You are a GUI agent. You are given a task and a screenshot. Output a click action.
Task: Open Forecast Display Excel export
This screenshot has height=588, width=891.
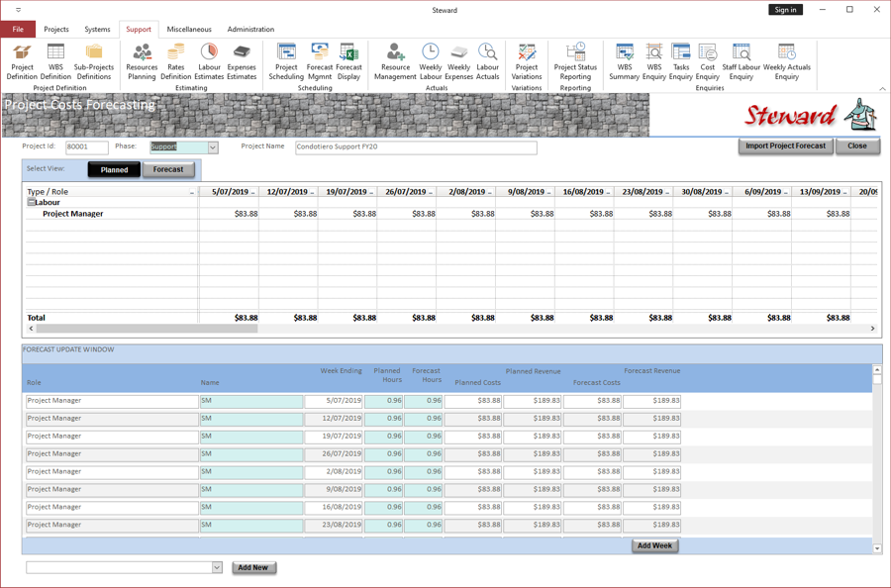tap(348, 62)
